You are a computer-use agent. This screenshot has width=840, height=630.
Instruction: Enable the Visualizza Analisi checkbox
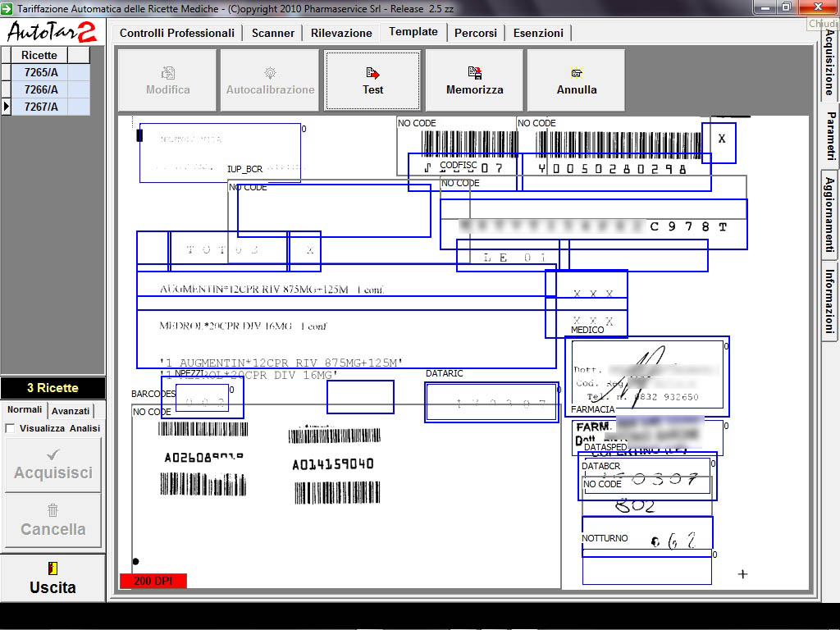click(10, 428)
